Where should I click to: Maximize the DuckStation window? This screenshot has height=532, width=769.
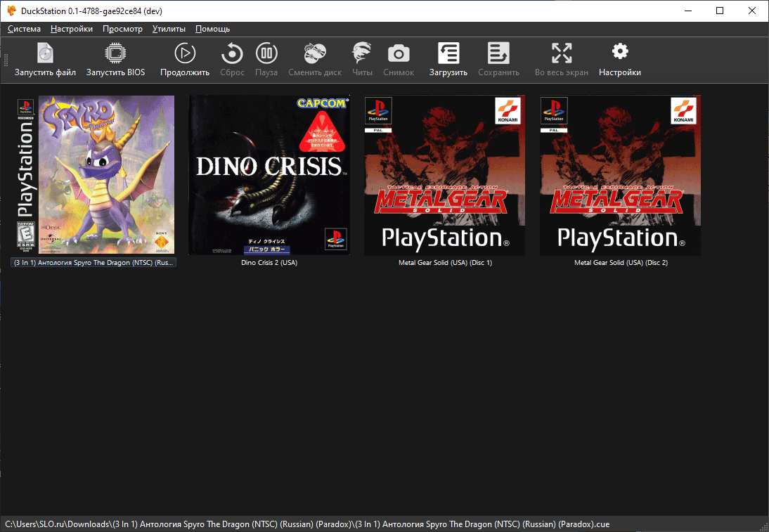point(720,11)
